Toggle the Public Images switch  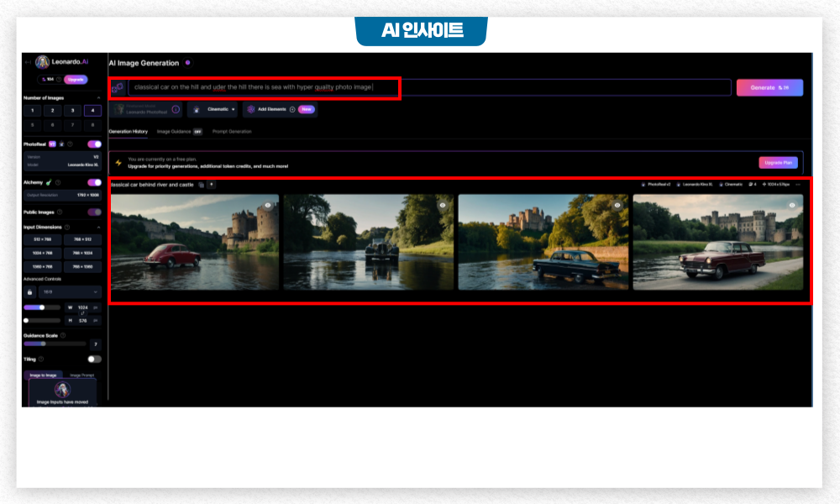pyautogui.click(x=94, y=212)
